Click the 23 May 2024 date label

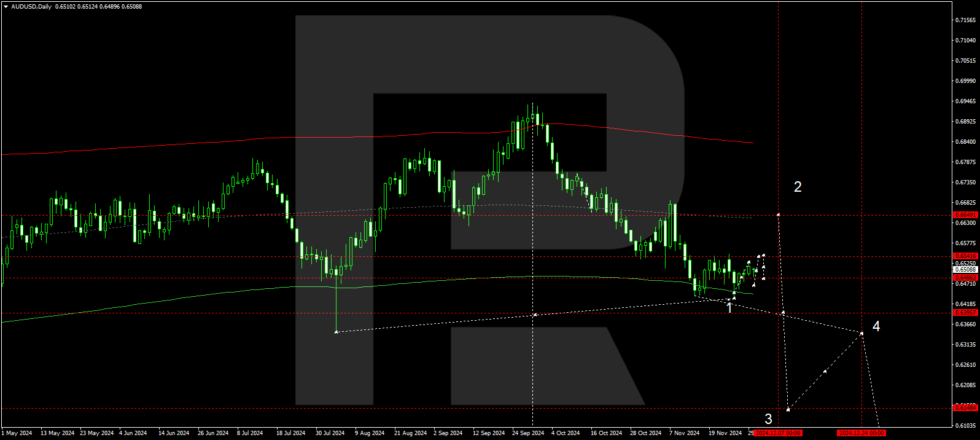coord(96,433)
